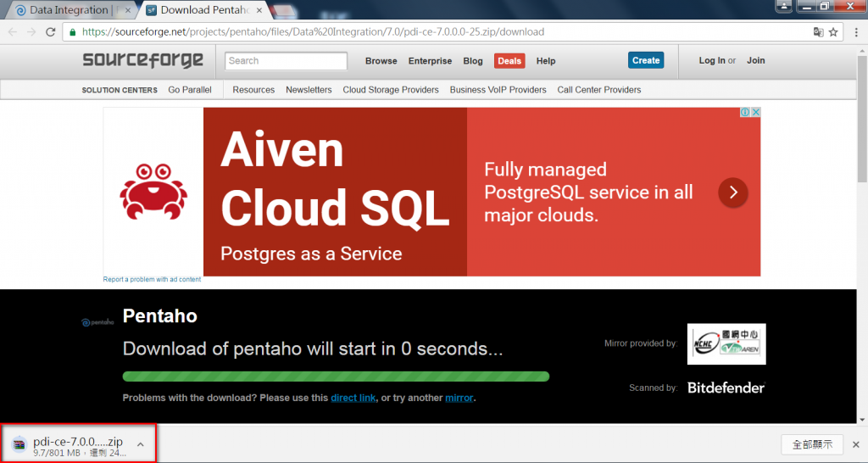Click 'Fully managed PostgreSQL service' ad text
This screenshot has width=868, height=463.
point(588,192)
